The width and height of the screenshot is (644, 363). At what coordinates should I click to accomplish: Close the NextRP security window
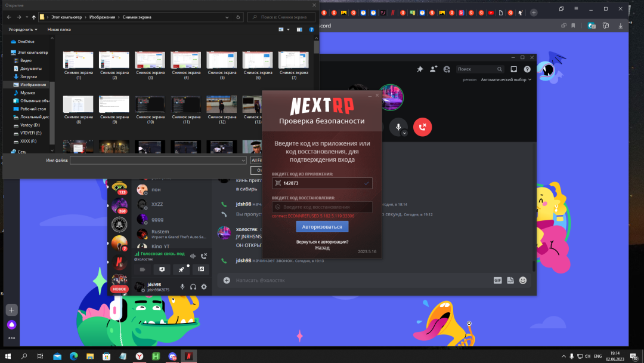tap(377, 96)
